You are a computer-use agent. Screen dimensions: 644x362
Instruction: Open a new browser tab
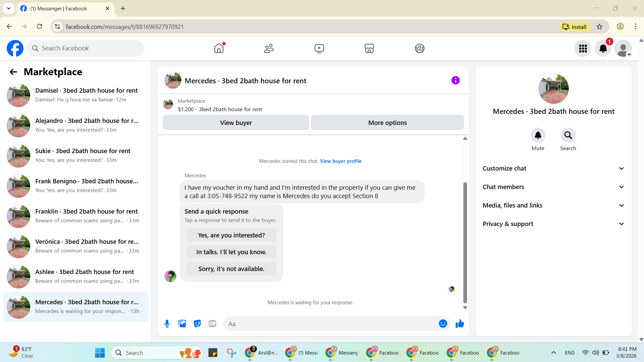coord(123,8)
